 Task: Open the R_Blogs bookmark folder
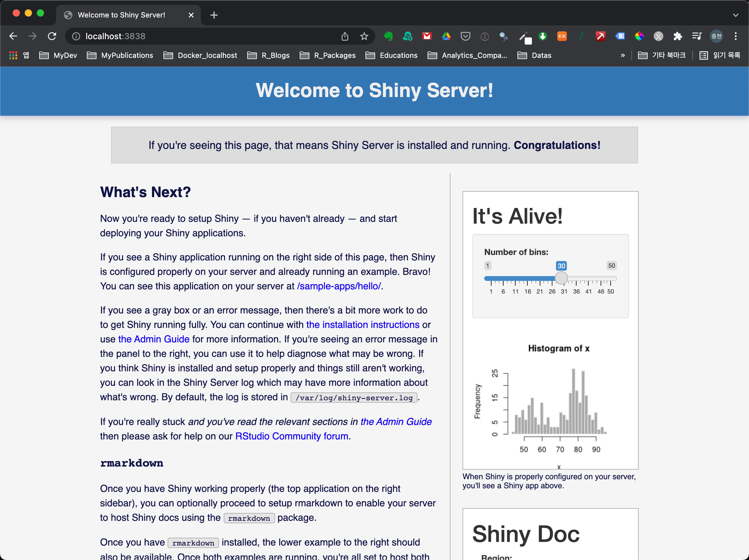(x=268, y=55)
